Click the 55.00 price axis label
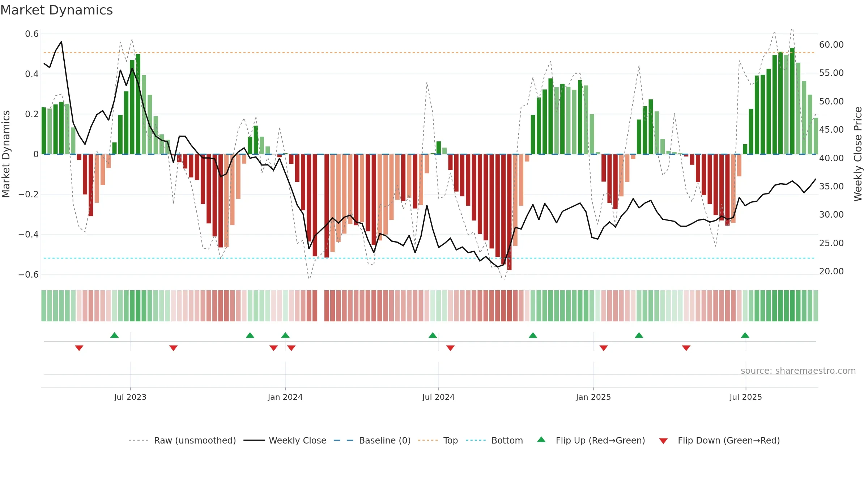Viewport: 868px width, 488px height. point(831,73)
